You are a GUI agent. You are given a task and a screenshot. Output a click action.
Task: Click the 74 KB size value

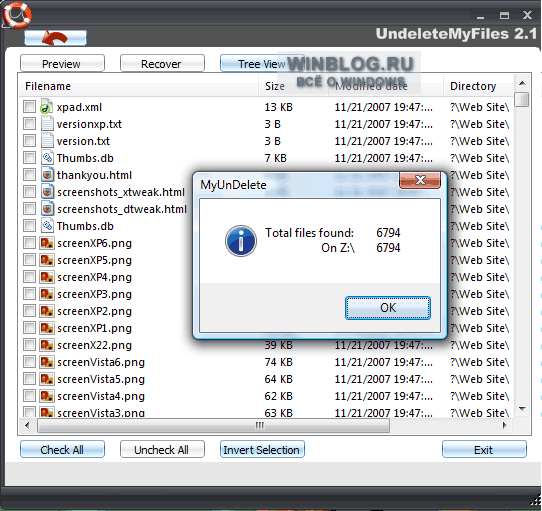(x=279, y=362)
